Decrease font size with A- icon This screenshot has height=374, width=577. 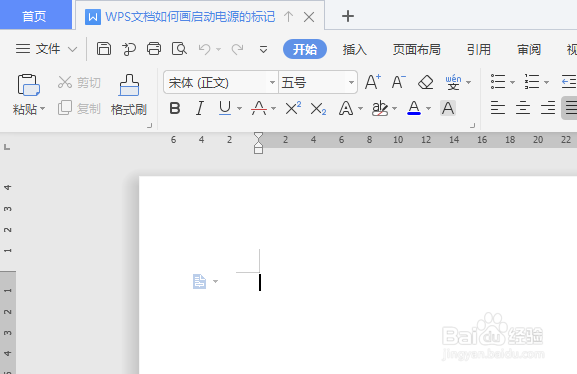point(399,82)
